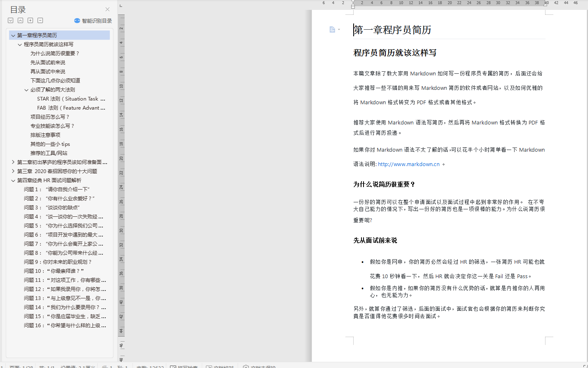The height and width of the screenshot is (368, 588).
Task: Expand the 第二章初出茅庐 chapter node
Action: click(13, 162)
